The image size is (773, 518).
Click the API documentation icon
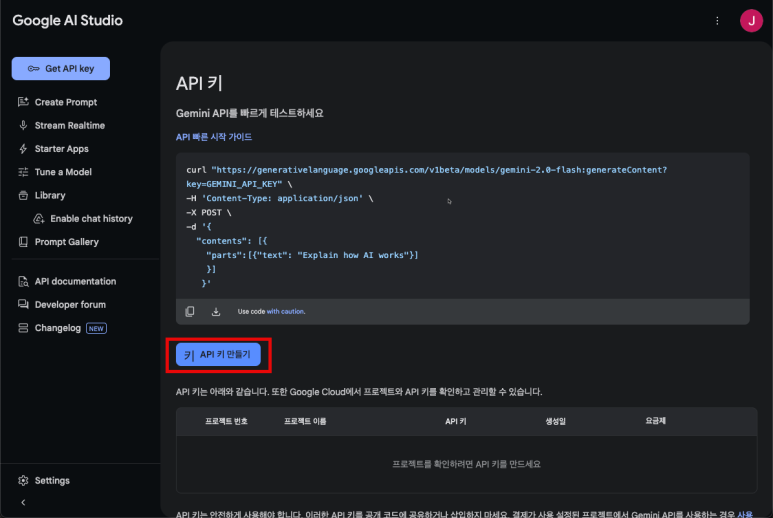[23, 281]
